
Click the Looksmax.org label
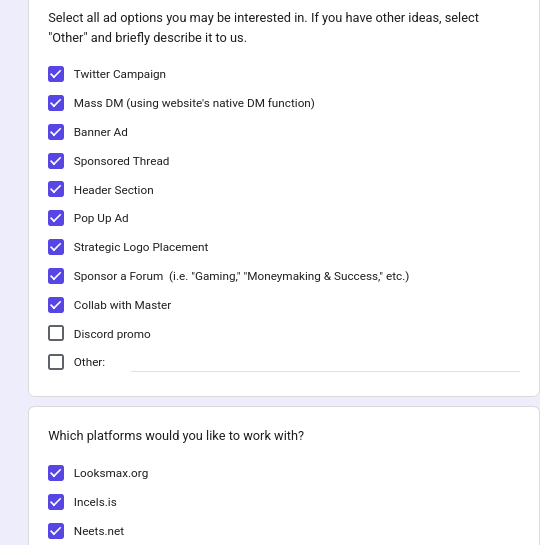[111, 473]
